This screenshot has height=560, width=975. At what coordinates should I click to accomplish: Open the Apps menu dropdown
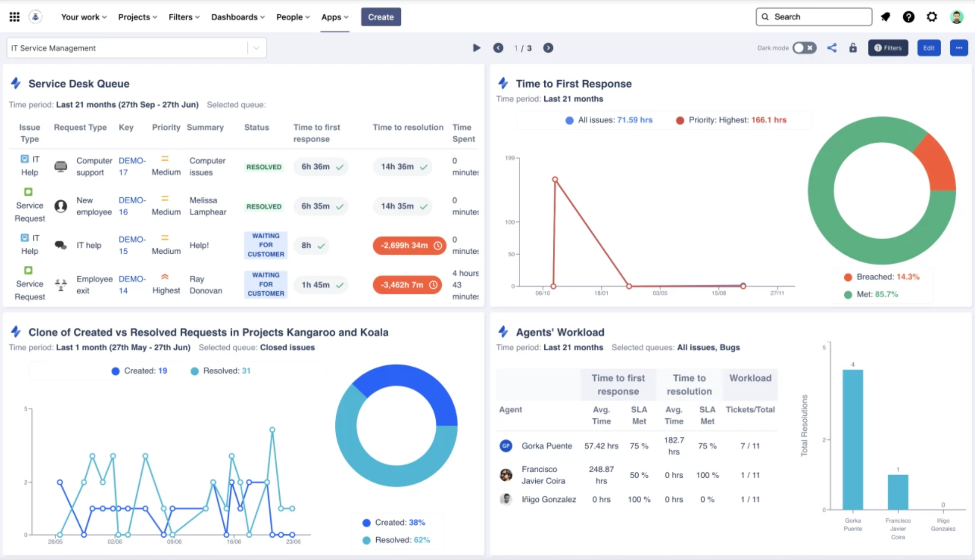point(335,17)
